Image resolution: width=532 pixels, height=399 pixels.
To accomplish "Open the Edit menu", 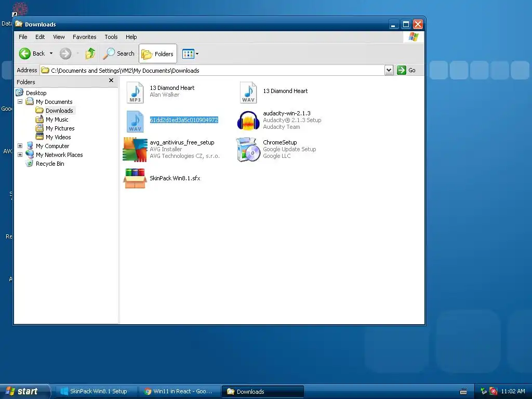I will pos(40,37).
